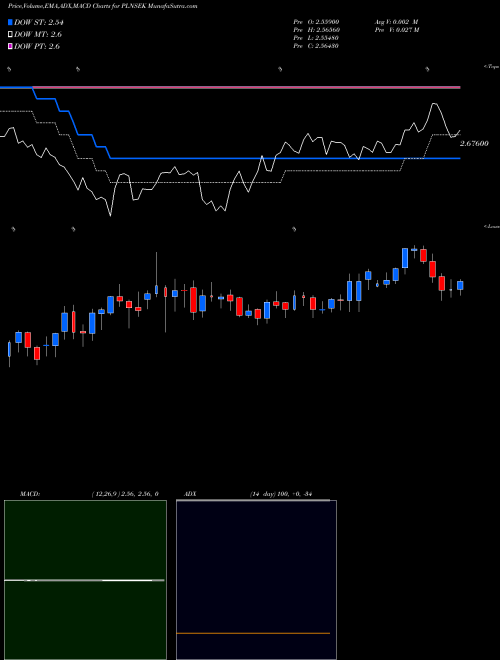Click the MACD: panel label
Image resolution: width=500 pixels, height=660 pixels.
tap(29, 494)
